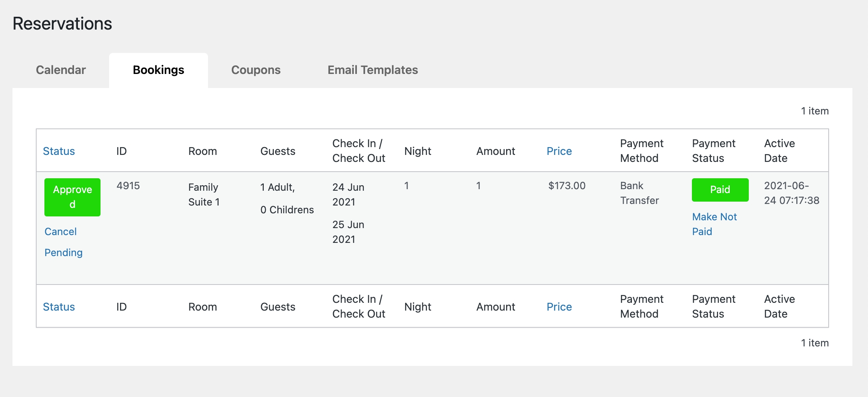The image size is (868, 397).
Task: Select the Bookings tab
Action: 158,70
